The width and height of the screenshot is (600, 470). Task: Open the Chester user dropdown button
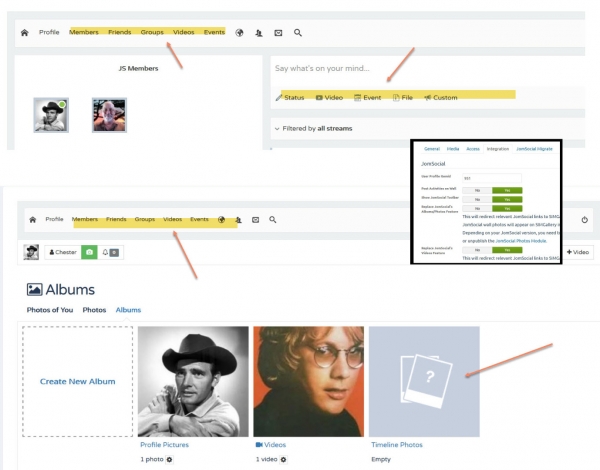click(62, 252)
